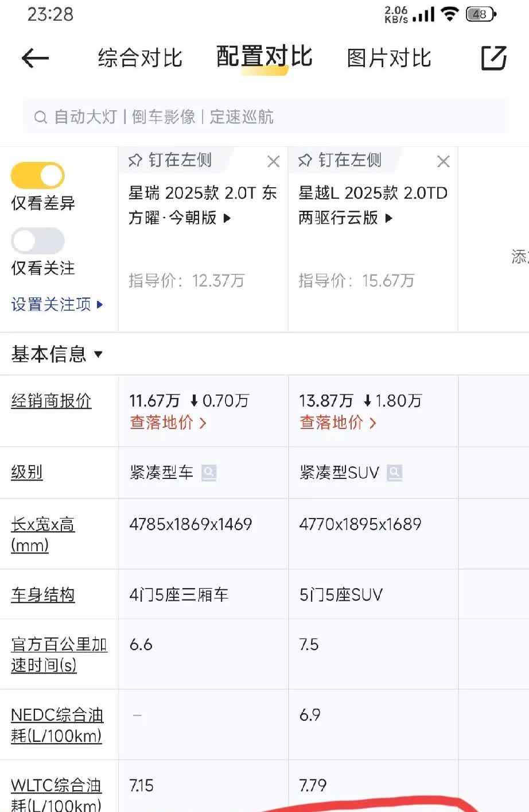The image size is (529, 812).
Task: Tap the back arrow icon
Action: coord(35,58)
